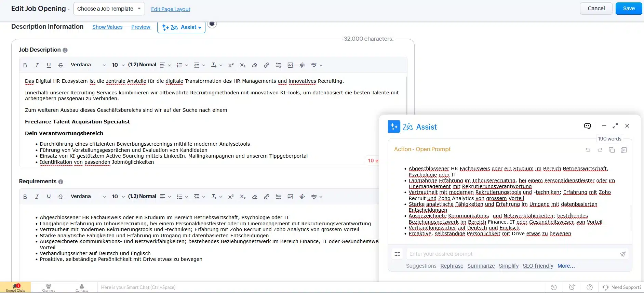Open the Zia Assist dropdown button
The height and width of the screenshot is (293, 644).
tap(181, 27)
